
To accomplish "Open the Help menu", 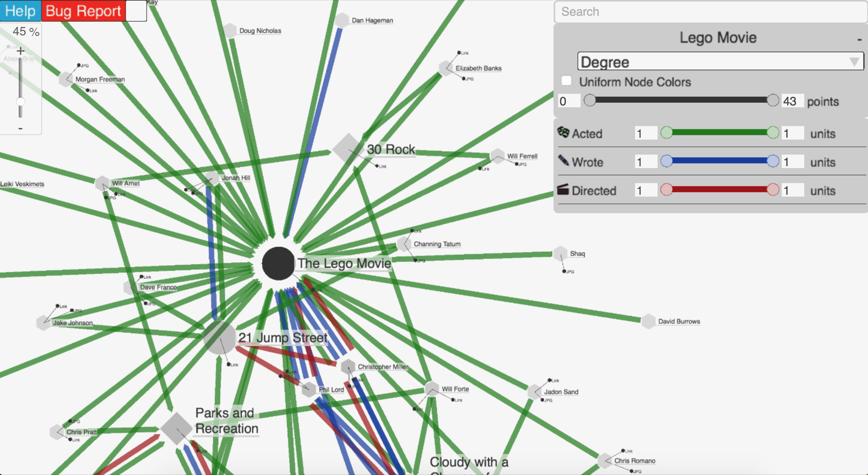I will point(20,11).
